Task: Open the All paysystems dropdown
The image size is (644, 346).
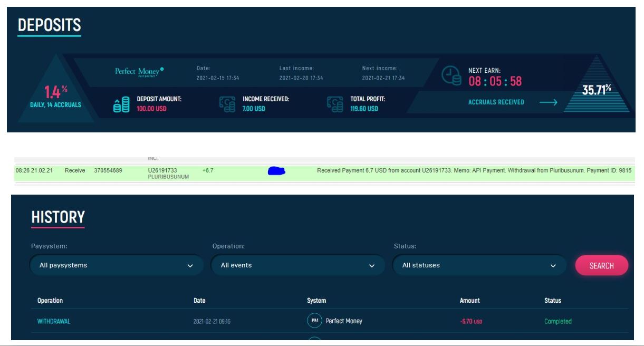Action: (117, 265)
